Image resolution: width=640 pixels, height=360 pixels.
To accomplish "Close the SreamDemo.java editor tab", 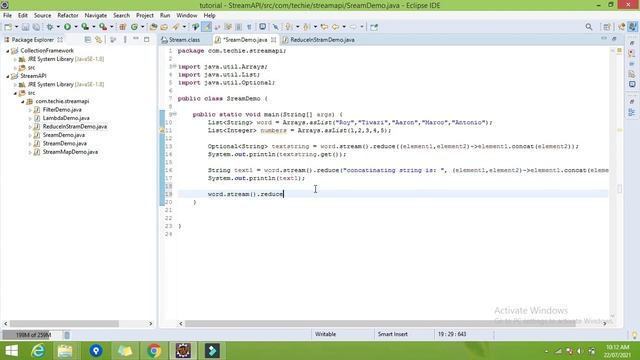I will click(x=273, y=40).
